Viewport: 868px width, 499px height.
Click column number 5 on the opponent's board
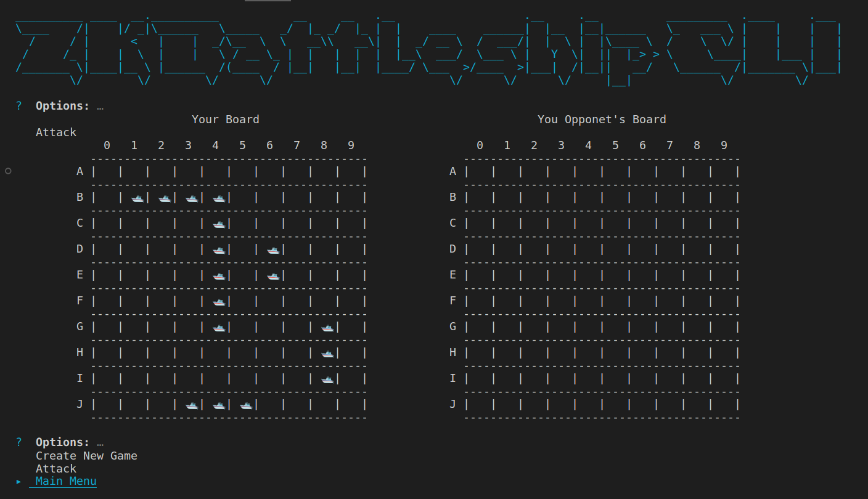tap(616, 145)
